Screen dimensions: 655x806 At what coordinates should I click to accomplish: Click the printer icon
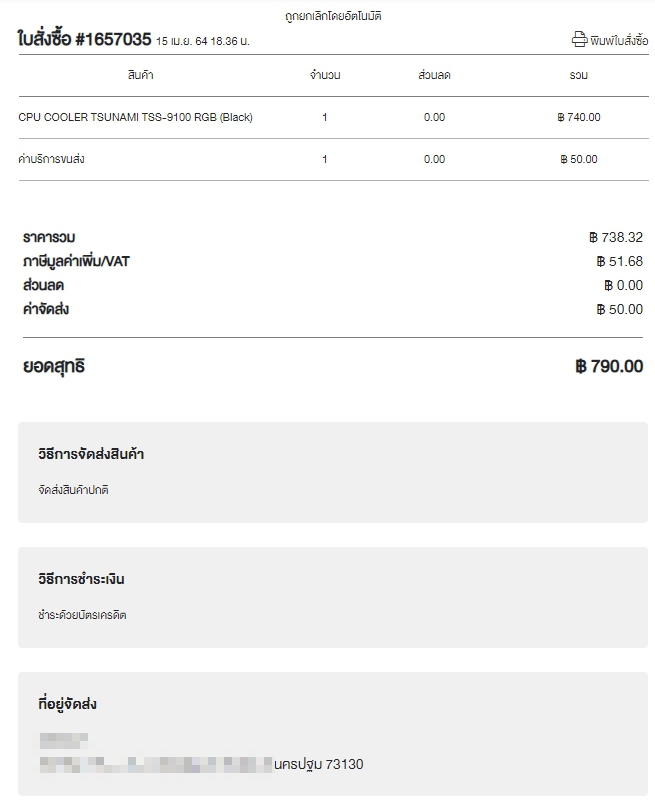579,40
